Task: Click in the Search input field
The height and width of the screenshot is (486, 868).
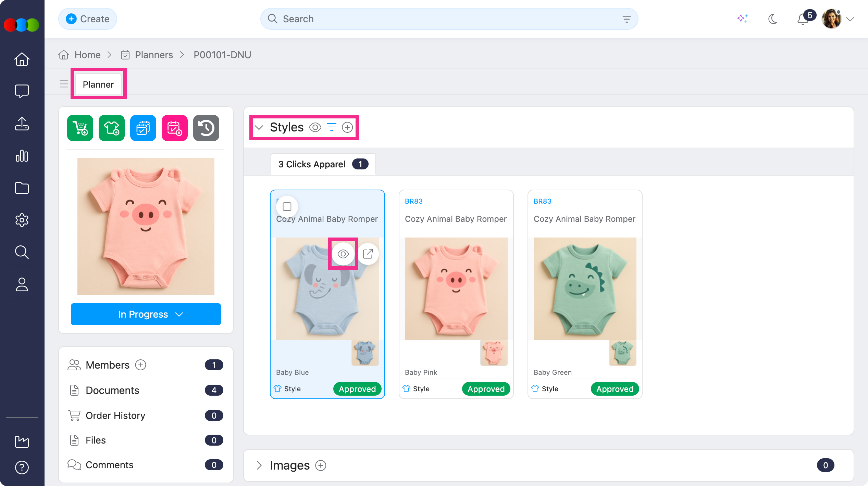Action: [449, 19]
